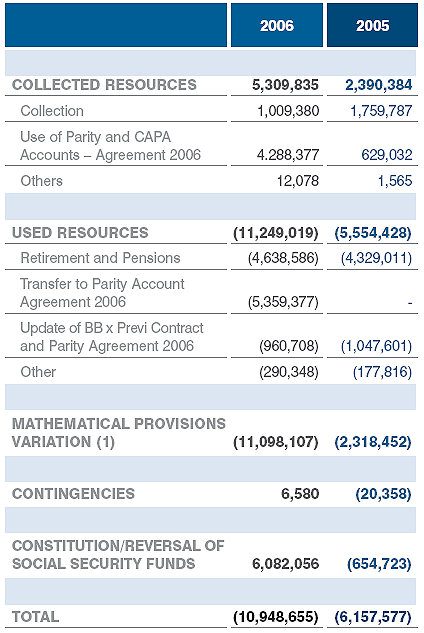Select Transfer to Parity Account Agreement 2006
Image resolution: width=424 pixels, height=633 pixels.
click(x=102, y=293)
